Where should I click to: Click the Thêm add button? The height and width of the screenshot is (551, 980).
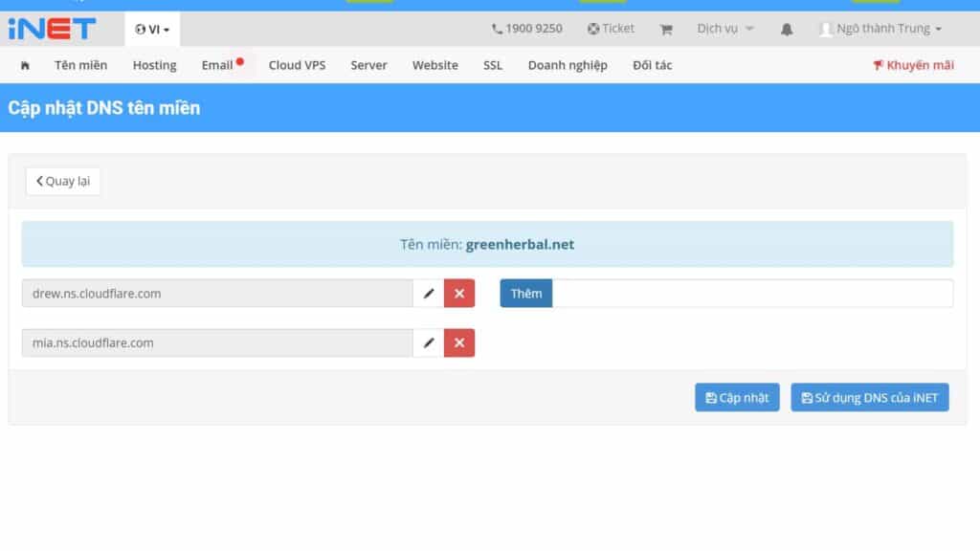pos(526,294)
